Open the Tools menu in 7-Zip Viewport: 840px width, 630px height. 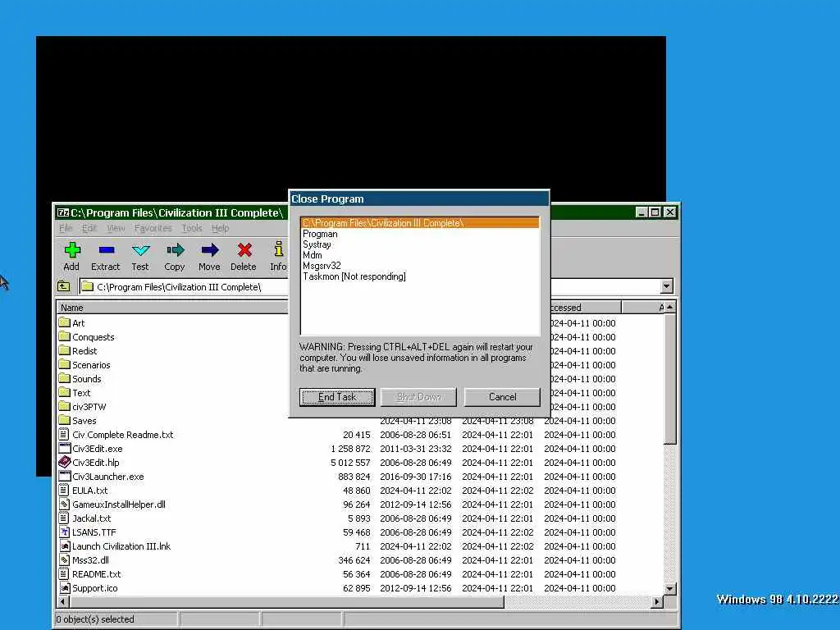coord(192,228)
